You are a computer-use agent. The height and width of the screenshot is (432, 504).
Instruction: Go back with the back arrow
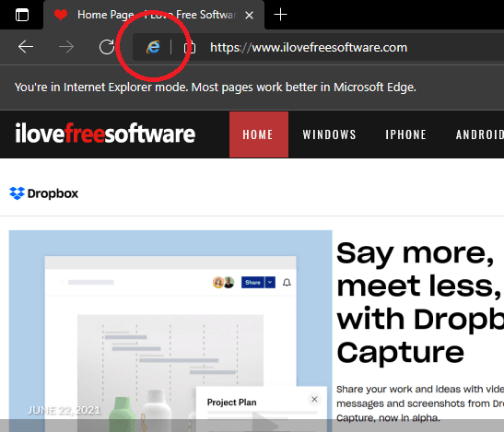point(26,47)
